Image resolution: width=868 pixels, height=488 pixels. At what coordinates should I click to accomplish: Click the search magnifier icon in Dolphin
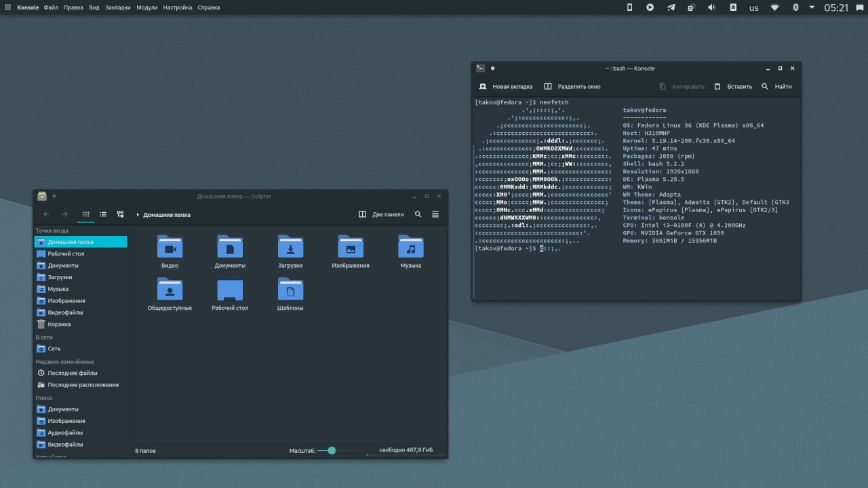(418, 214)
